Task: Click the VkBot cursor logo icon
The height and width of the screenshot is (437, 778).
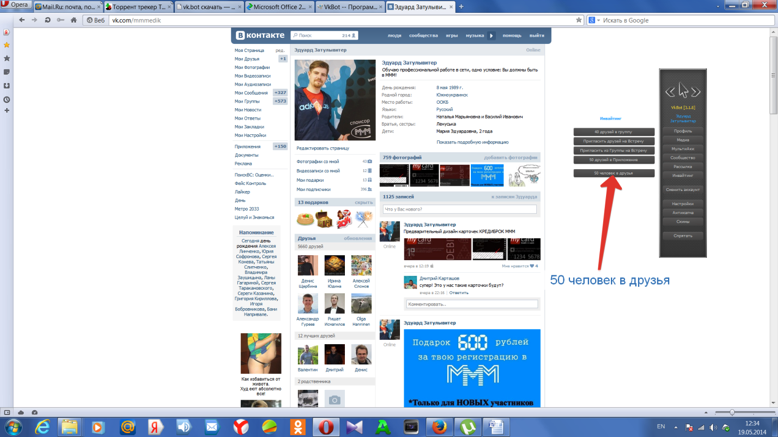Action: (683, 91)
